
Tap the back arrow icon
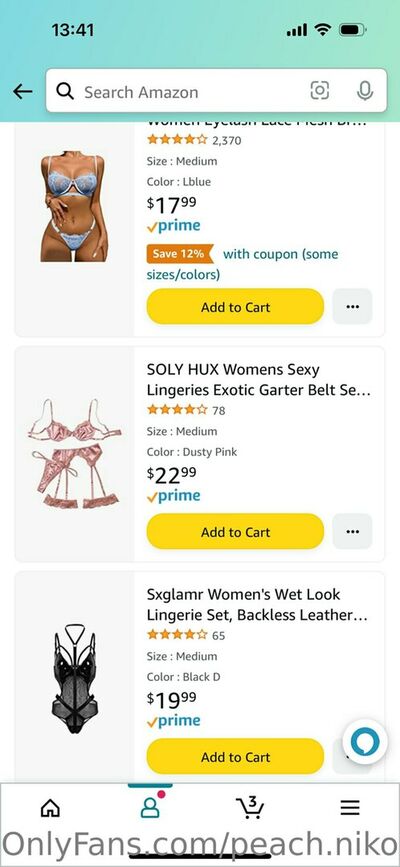point(23,91)
